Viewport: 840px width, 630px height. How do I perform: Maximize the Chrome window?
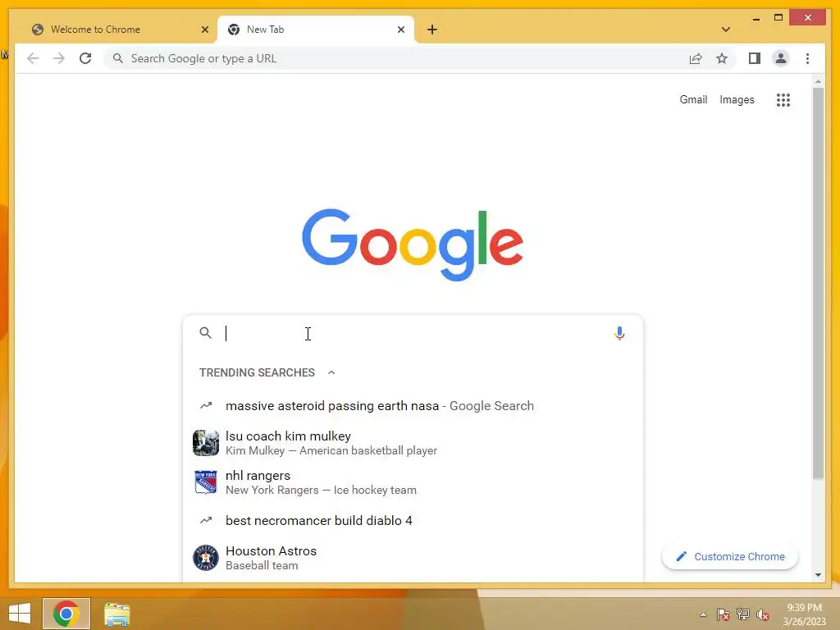click(x=778, y=18)
